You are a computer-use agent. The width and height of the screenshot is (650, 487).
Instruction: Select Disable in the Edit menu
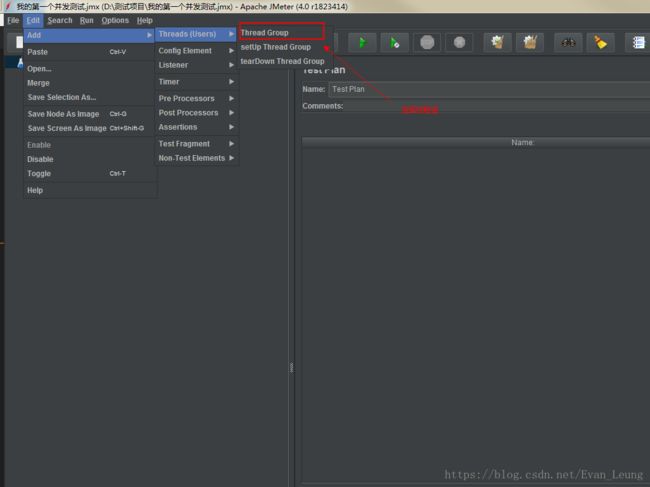tap(89, 159)
